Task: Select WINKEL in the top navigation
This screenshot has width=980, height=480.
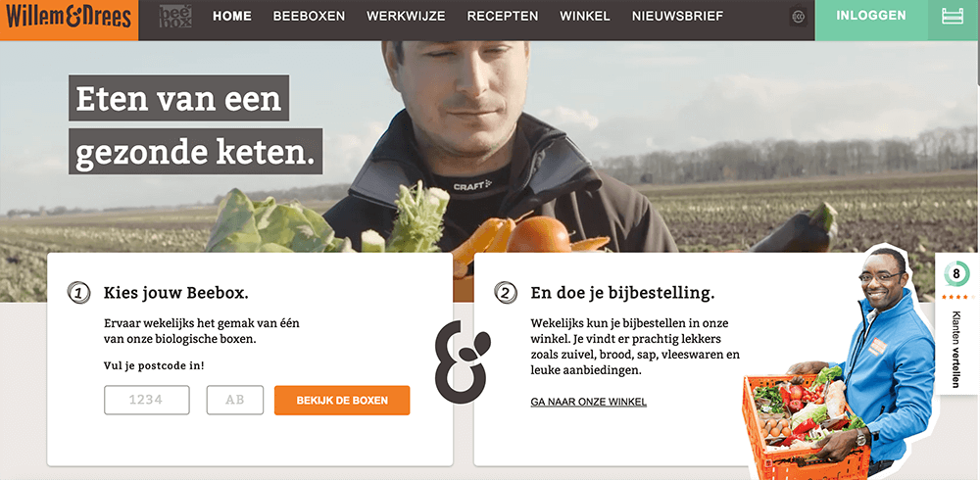Action: point(585,17)
